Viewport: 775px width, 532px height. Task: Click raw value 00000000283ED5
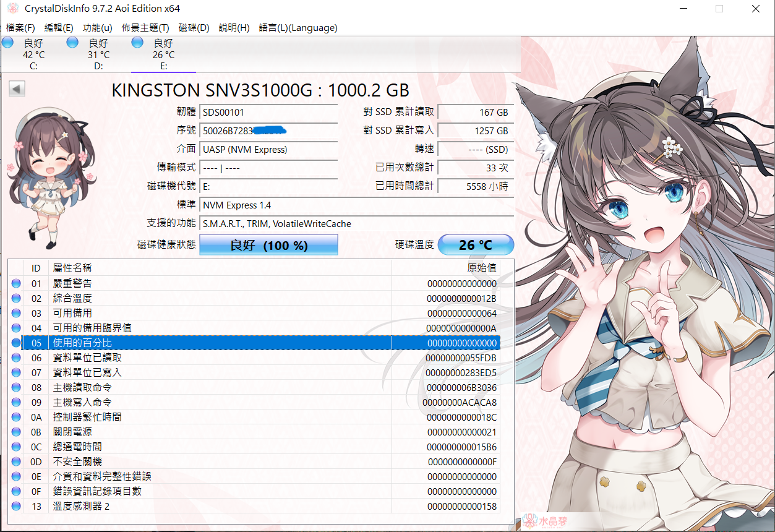[x=461, y=372]
